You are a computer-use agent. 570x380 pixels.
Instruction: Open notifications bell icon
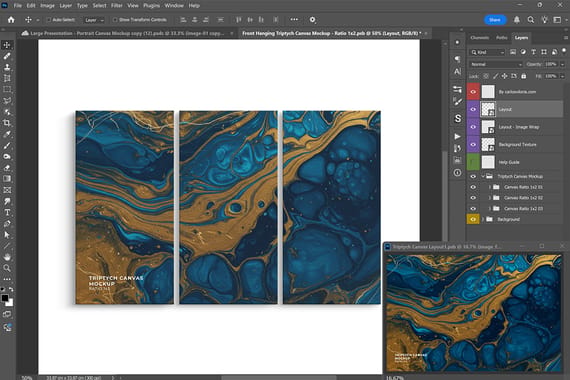tap(517, 20)
